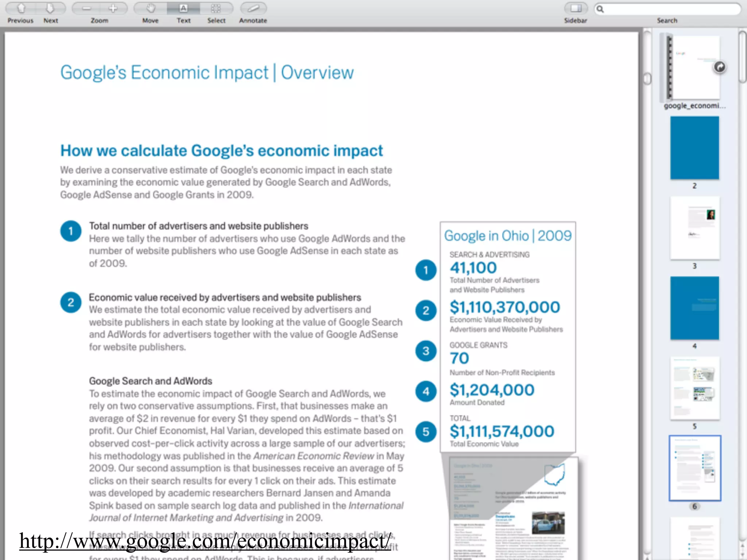This screenshot has height=560, width=747.
Task: Activate the Text selection tool
Action: (183, 8)
